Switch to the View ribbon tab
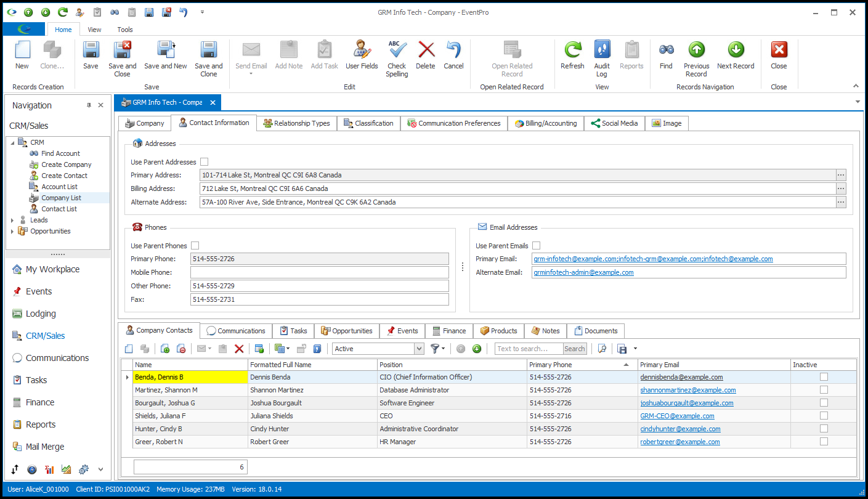This screenshot has height=499, width=868. pos(94,30)
